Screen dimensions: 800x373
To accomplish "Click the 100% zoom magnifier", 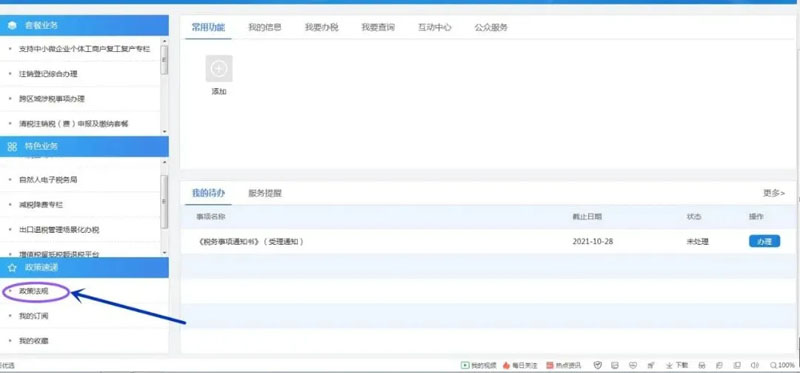I will (x=782, y=365).
